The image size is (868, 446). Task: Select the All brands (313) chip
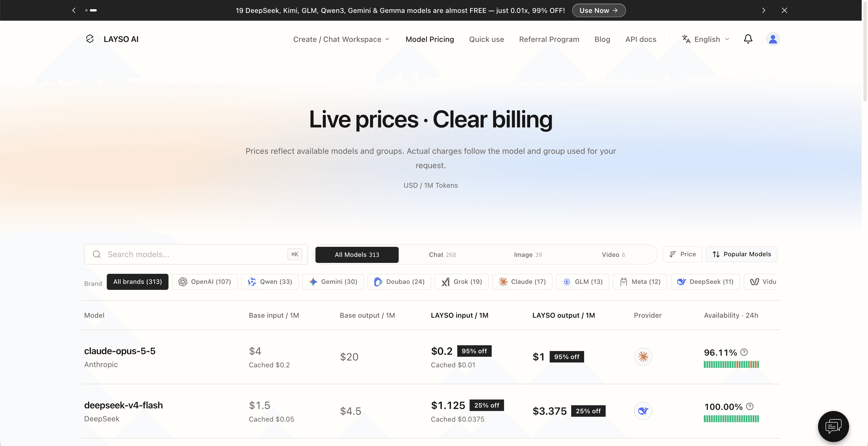[137, 282]
